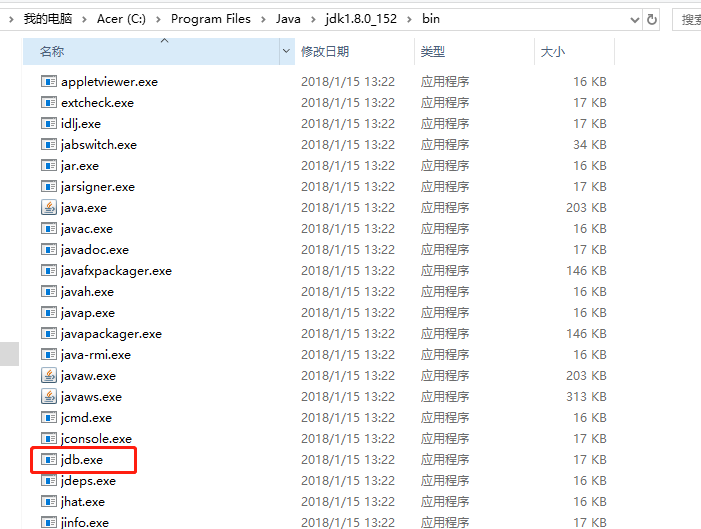The height and width of the screenshot is (529, 701).
Task: Open the address bar history dropdown
Action: (x=634, y=20)
